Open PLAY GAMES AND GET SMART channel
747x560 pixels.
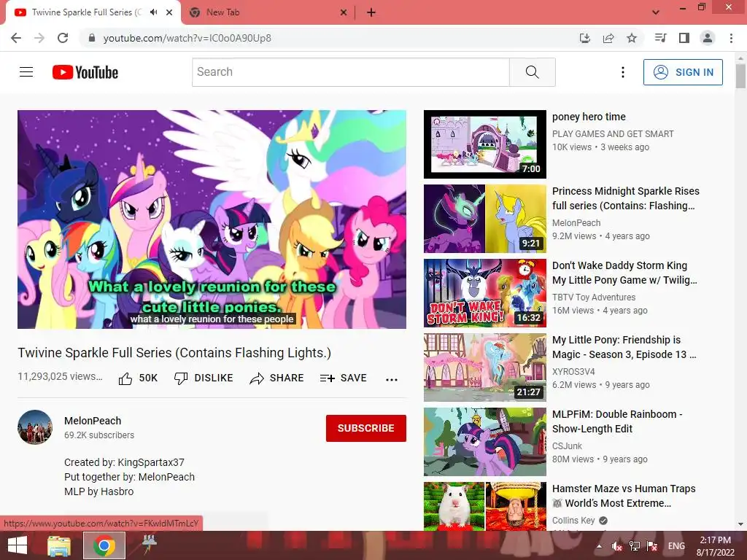[613, 134]
